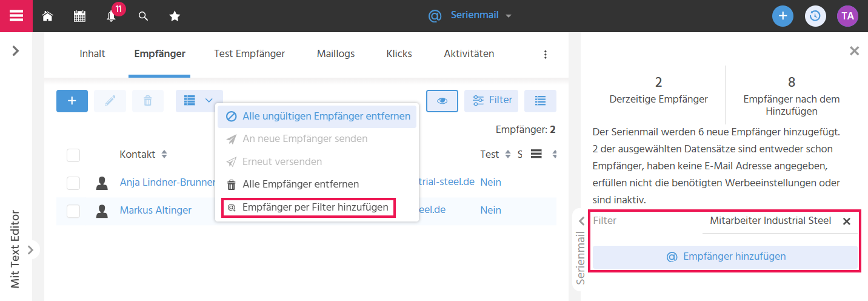Viewport: 868px width, 301px height.
Task: Toggle the list actions dropdown button
Action: coord(199,101)
